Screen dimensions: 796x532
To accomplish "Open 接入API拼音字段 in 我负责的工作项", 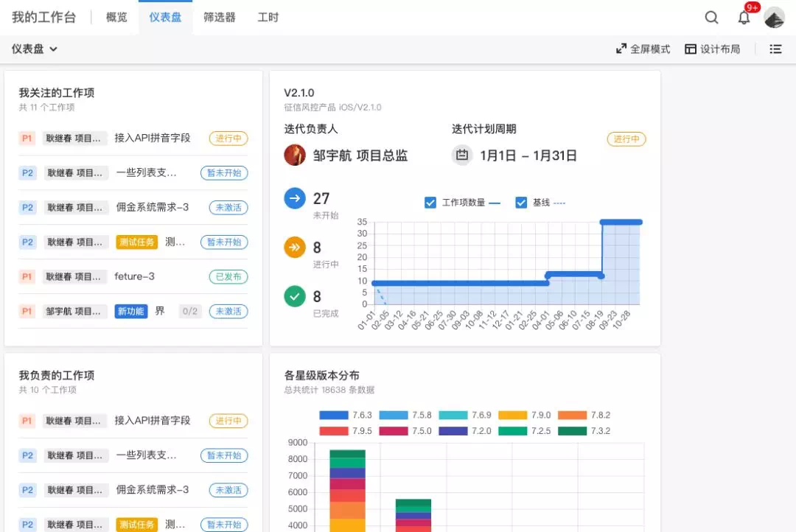I will point(153,421).
